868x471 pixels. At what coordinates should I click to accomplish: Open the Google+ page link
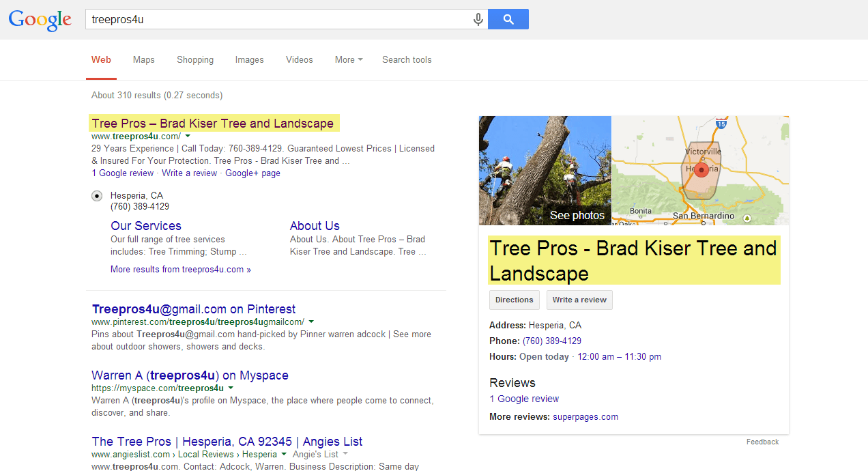(252, 173)
